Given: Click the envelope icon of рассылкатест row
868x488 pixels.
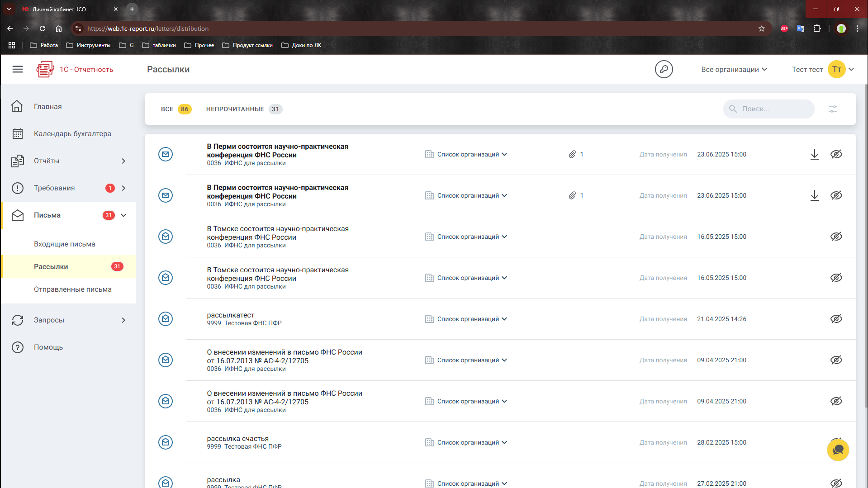Looking at the screenshot, I should tap(166, 319).
